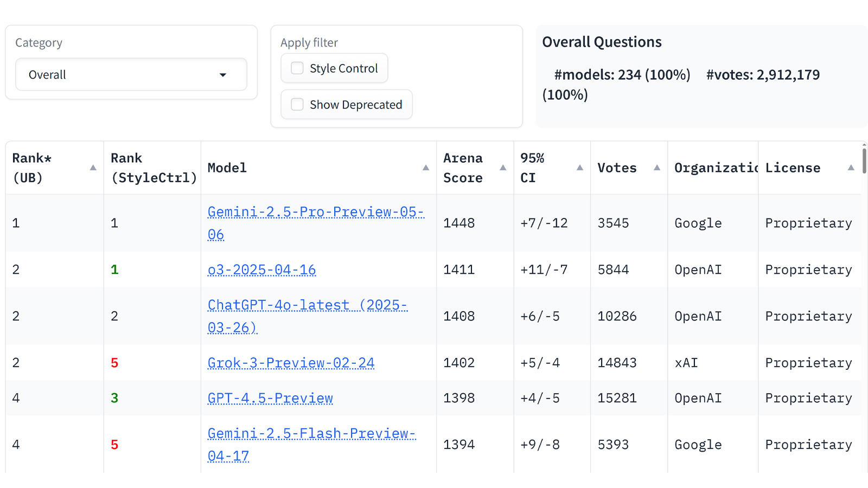868x488 pixels.
Task: Open the o3-2025-04-16 model link
Action: (261, 269)
